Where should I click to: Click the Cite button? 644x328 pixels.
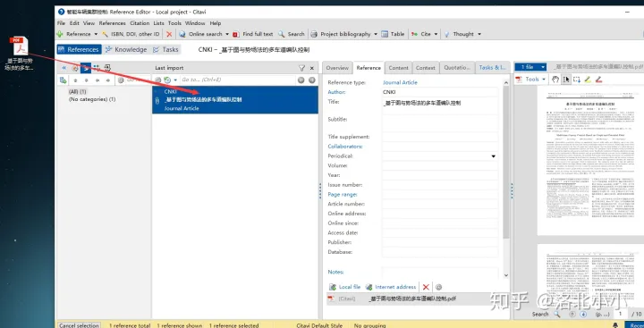[421, 34]
